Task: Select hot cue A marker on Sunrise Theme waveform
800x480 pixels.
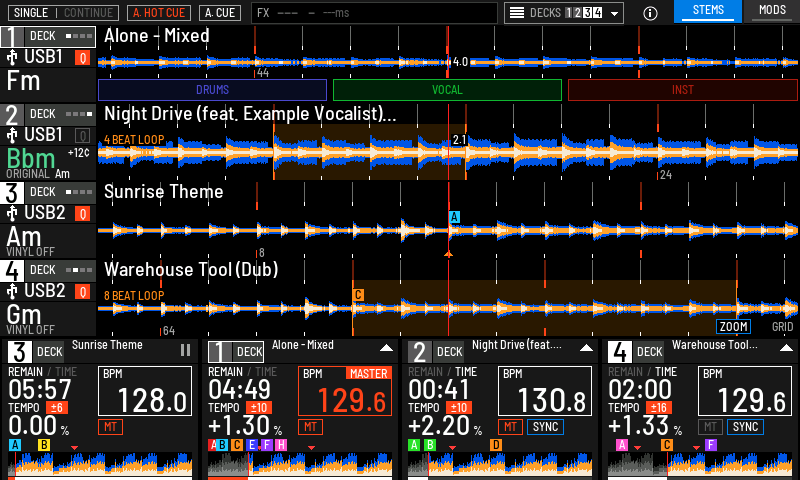Action: point(454,217)
